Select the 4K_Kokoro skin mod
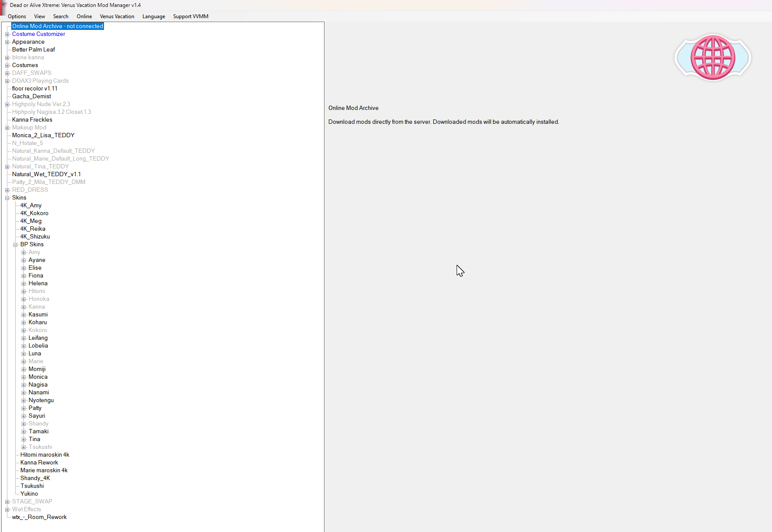The width and height of the screenshot is (772, 532). coord(34,213)
